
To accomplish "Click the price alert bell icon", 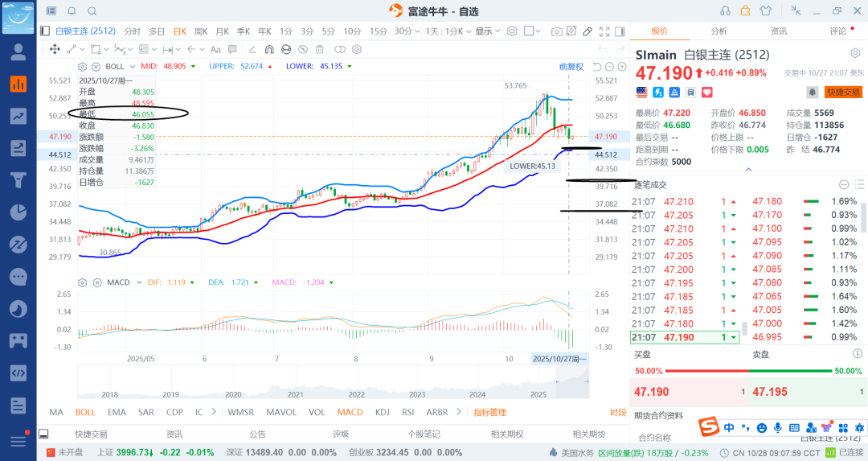I will point(812,93).
